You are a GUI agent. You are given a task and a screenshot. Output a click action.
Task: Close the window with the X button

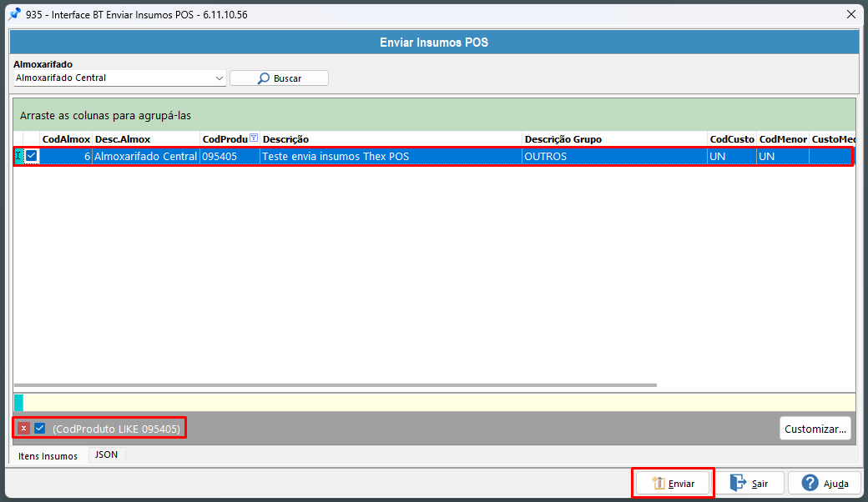click(851, 14)
